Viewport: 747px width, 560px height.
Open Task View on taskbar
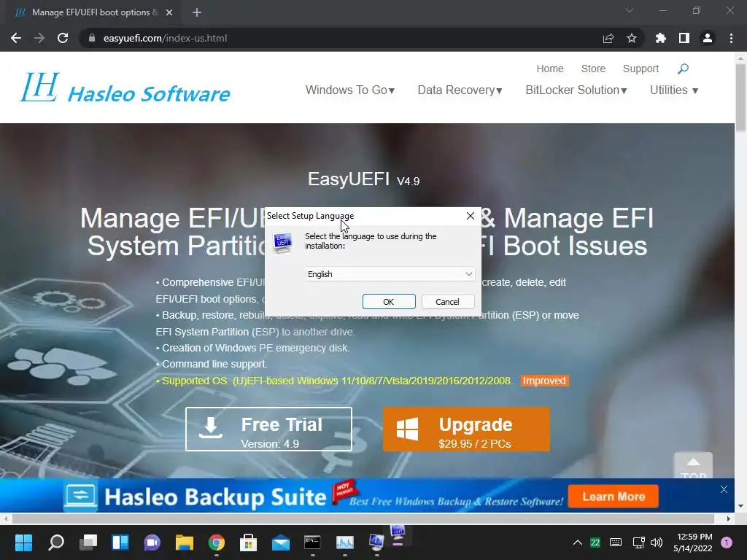pos(88,542)
